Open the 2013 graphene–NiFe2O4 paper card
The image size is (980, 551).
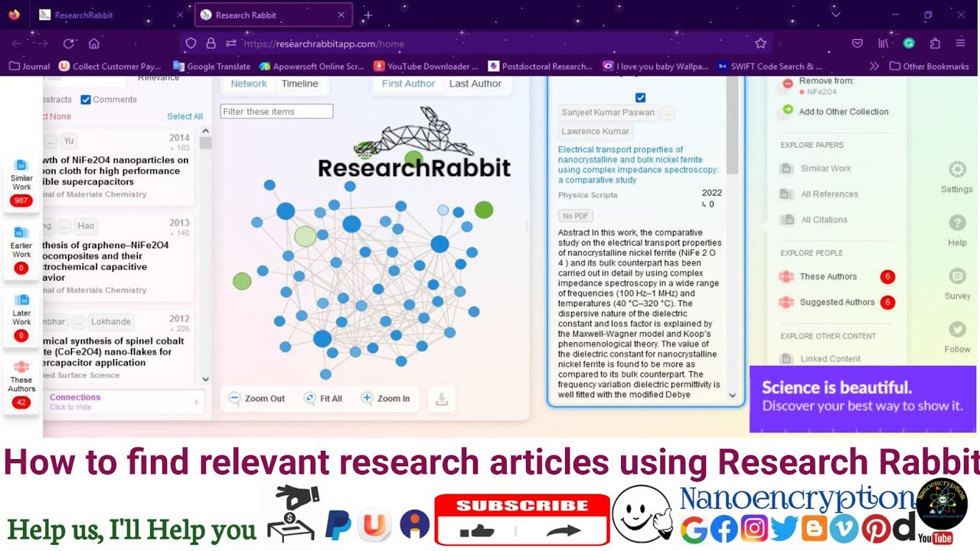pyautogui.click(x=119, y=256)
